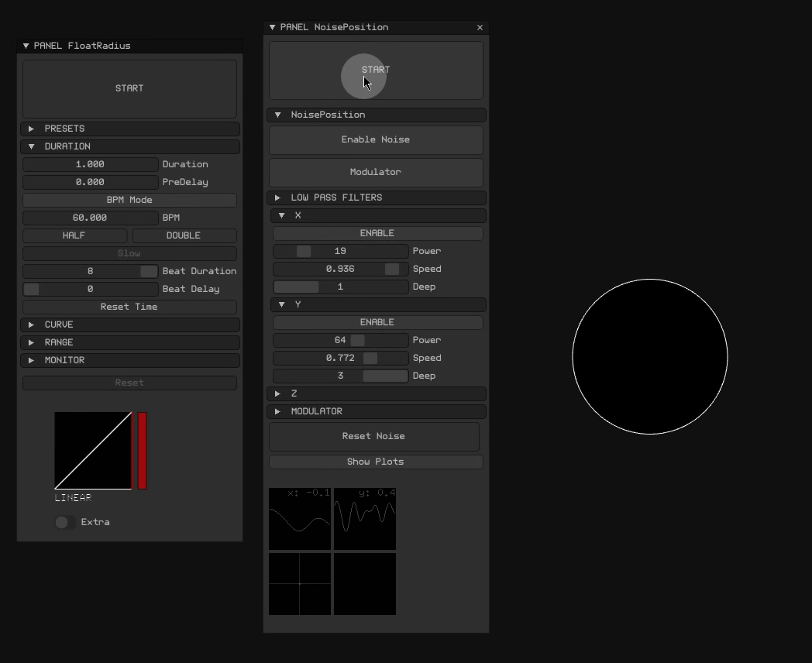The height and width of the screenshot is (663, 812).
Task: Toggle the Slow option
Action: coord(129,253)
